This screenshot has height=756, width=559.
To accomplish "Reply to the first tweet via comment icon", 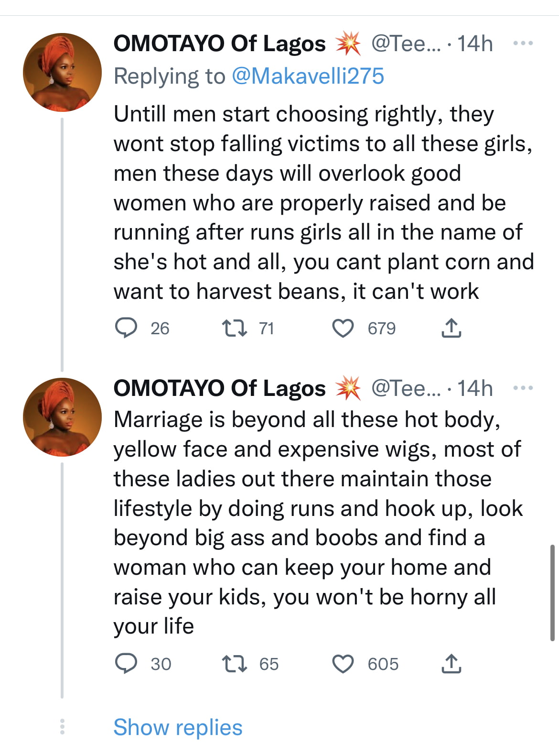I will 126,329.
